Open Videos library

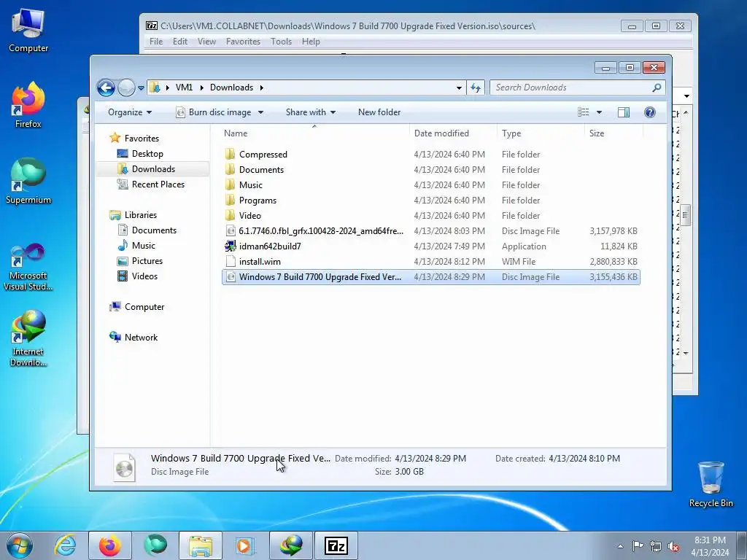coord(144,276)
